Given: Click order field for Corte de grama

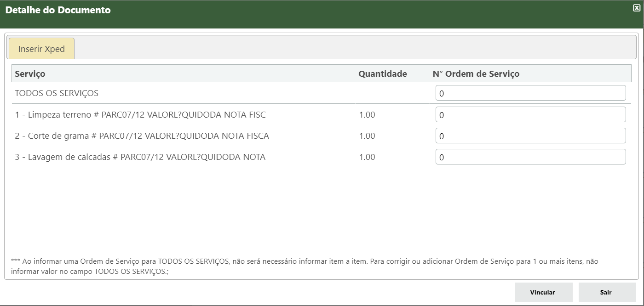Looking at the screenshot, I should pyautogui.click(x=530, y=136).
